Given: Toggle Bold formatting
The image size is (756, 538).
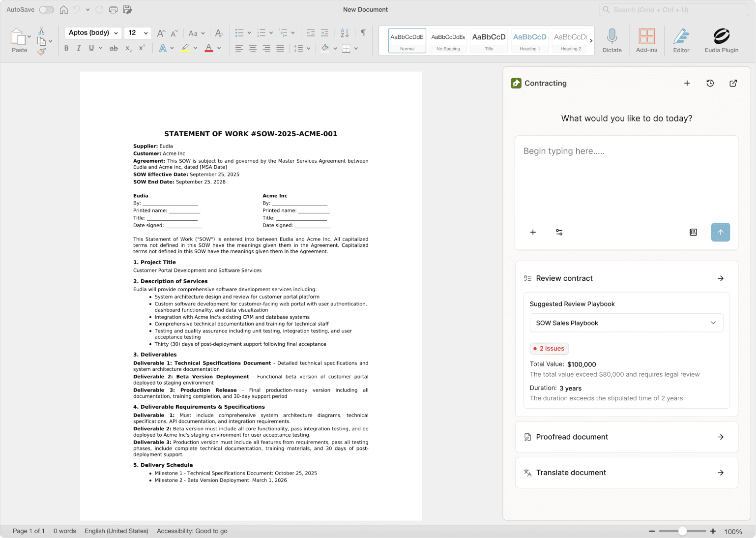Looking at the screenshot, I should coord(66,48).
